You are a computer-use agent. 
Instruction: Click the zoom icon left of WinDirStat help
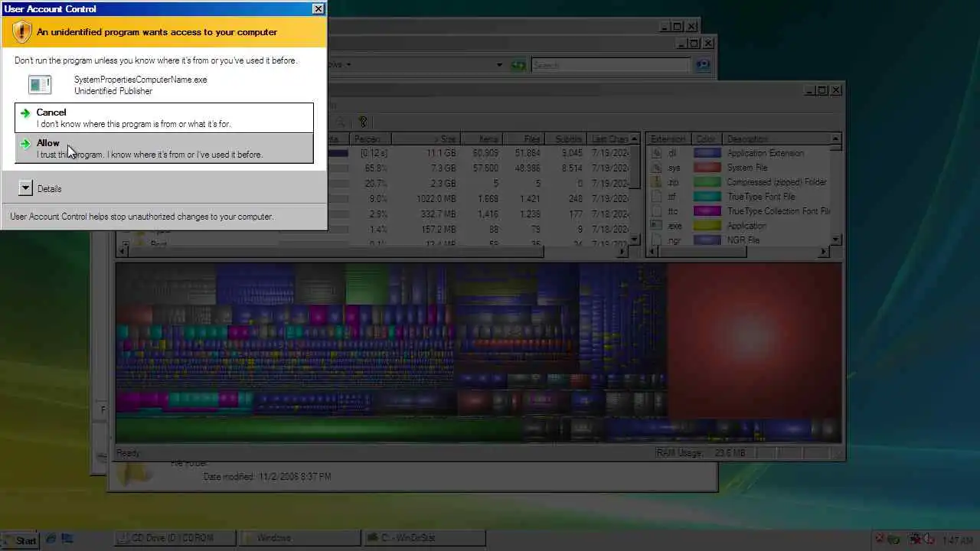[341, 122]
